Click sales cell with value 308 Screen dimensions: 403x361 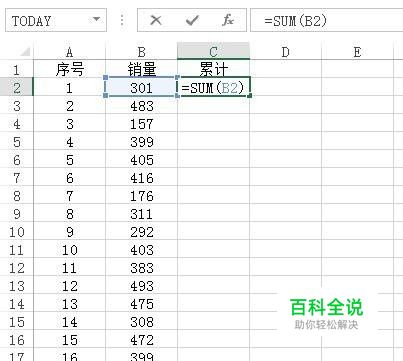tap(141, 322)
